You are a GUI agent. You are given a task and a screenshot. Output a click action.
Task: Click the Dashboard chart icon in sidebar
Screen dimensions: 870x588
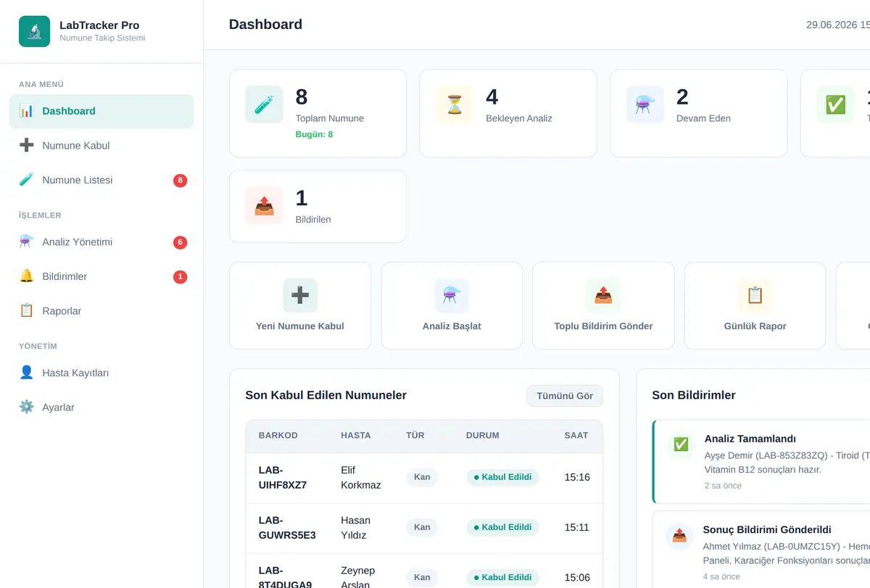(27, 111)
